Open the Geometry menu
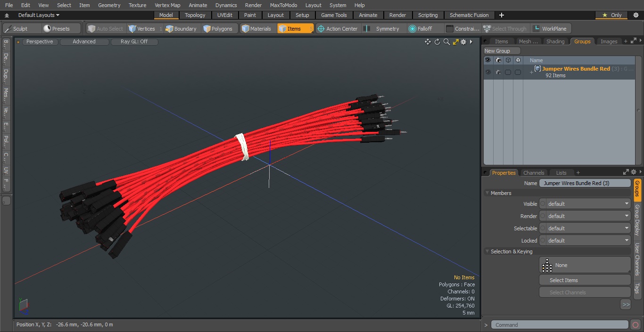 tap(109, 5)
